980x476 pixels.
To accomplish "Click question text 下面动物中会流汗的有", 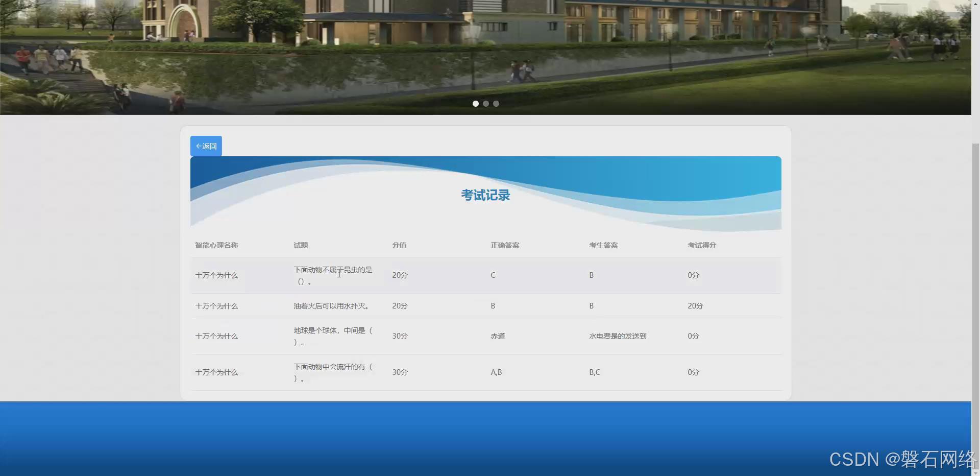I will coord(333,372).
